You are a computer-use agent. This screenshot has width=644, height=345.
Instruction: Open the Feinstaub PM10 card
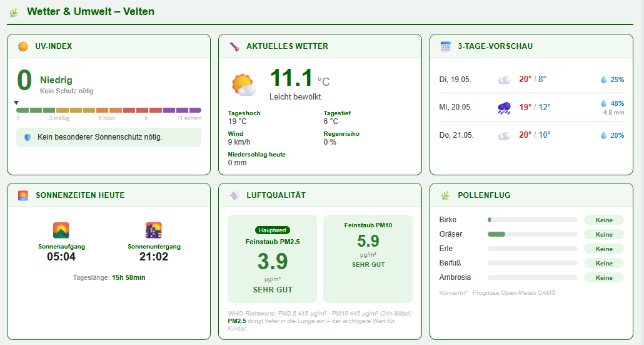368,259
